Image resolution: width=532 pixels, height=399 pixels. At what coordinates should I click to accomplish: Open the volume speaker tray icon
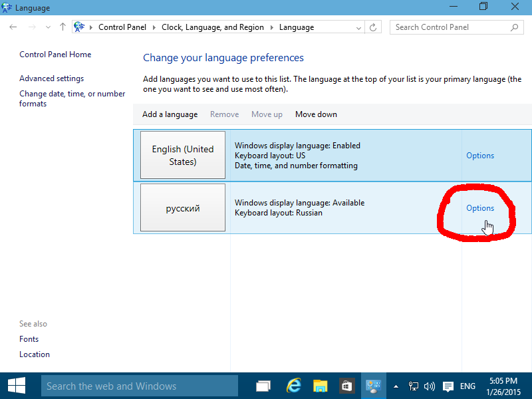click(x=429, y=386)
